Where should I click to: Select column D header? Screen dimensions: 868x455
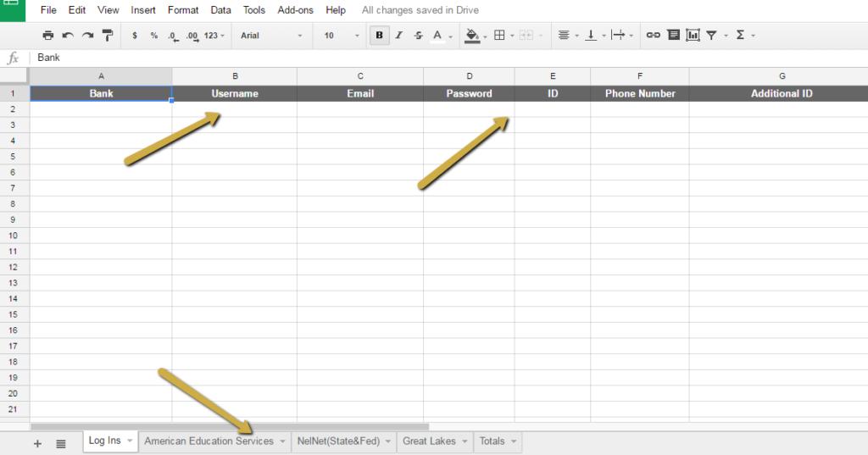tap(469, 76)
